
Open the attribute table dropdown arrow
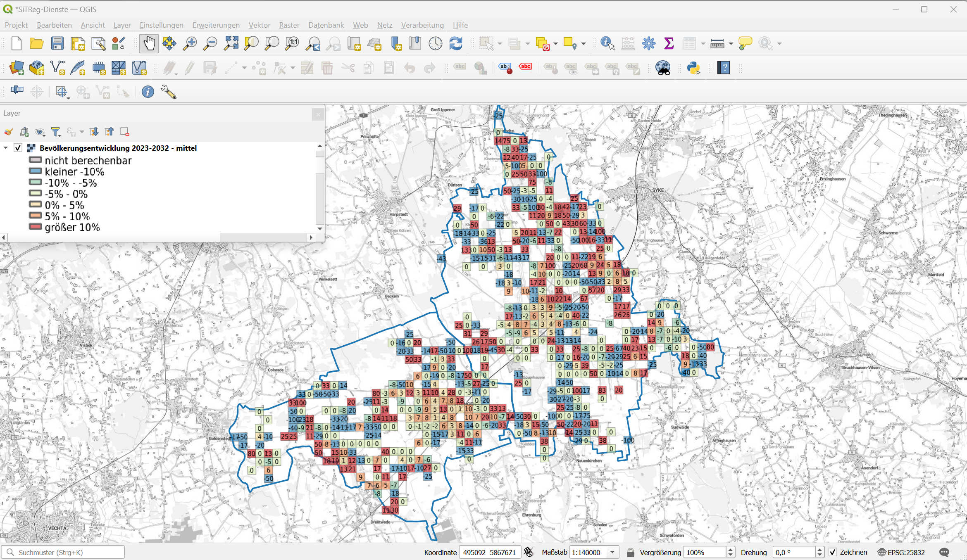pos(703,43)
